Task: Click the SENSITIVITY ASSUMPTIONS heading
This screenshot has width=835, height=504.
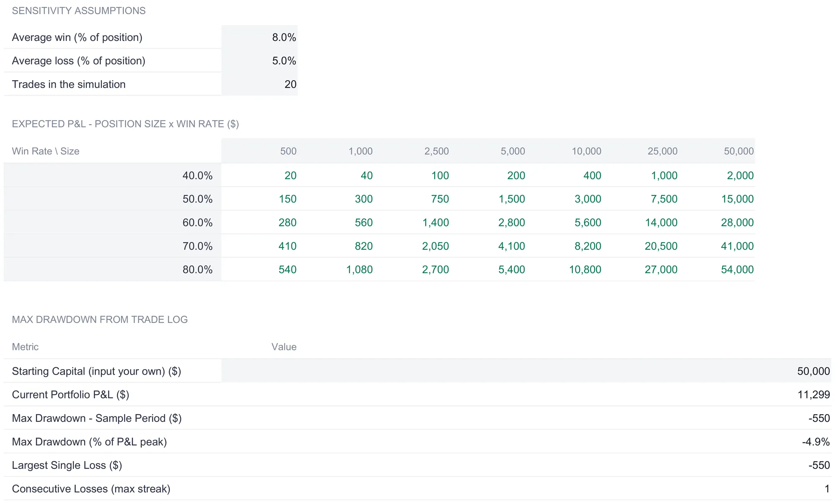Action: coord(79,10)
